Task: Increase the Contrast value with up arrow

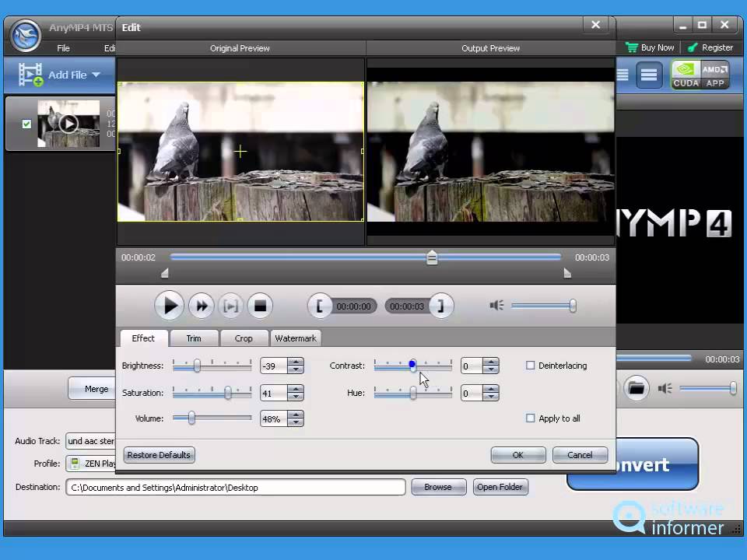Action: pos(491,362)
